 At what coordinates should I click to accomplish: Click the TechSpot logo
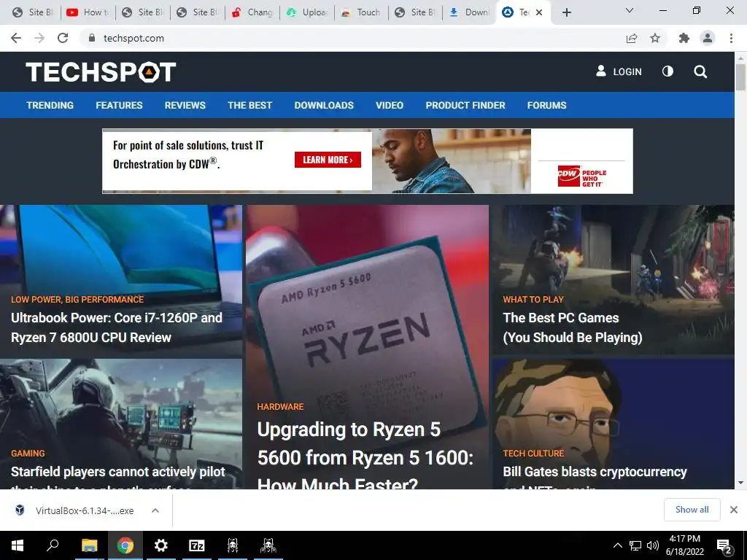pos(101,72)
